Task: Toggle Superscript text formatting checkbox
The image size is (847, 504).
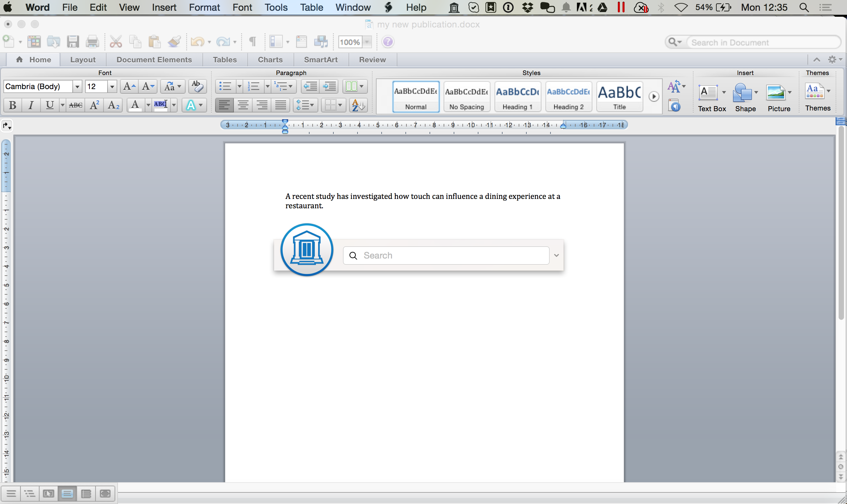Action: (x=93, y=105)
